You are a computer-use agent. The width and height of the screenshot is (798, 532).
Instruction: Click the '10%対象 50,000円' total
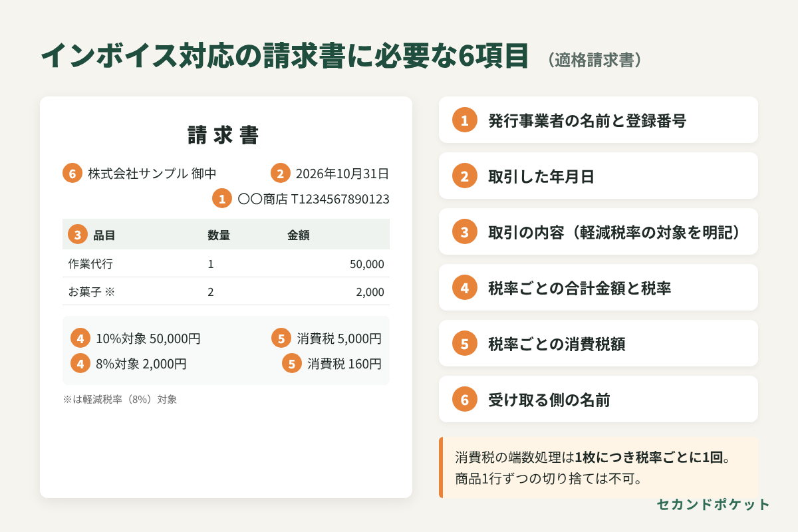tap(148, 338)
